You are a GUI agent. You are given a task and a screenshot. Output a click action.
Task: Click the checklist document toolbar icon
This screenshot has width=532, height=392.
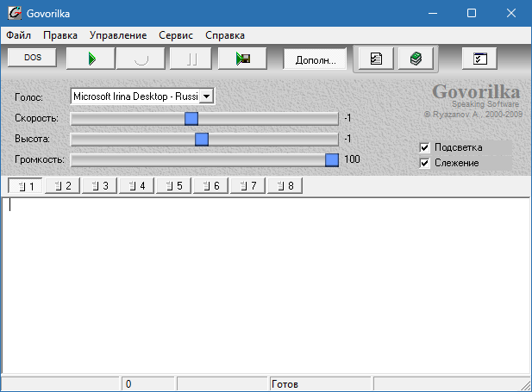[376, 59]
